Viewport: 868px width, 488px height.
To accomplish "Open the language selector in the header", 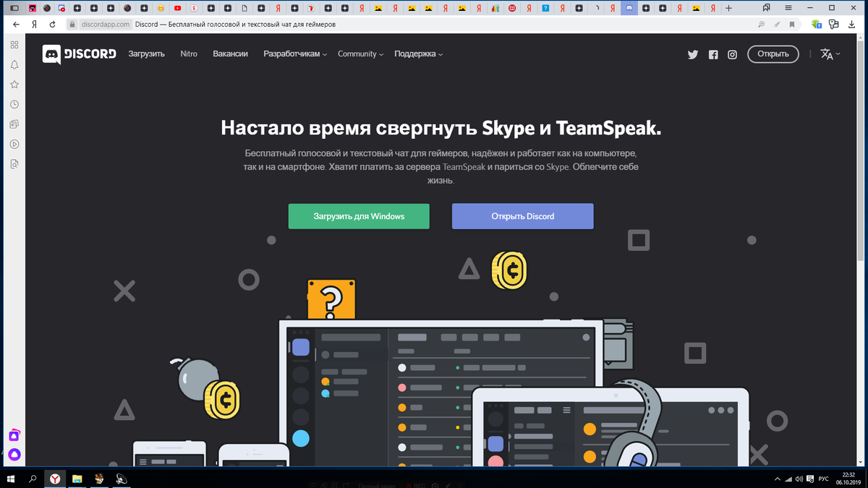I will click(x=830, y=53).
